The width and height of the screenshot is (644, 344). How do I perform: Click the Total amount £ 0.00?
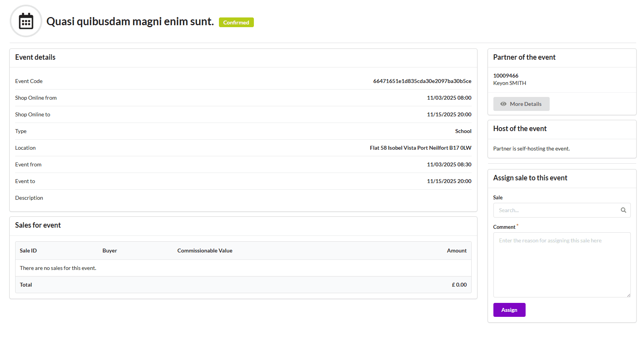tap(459, 285)
